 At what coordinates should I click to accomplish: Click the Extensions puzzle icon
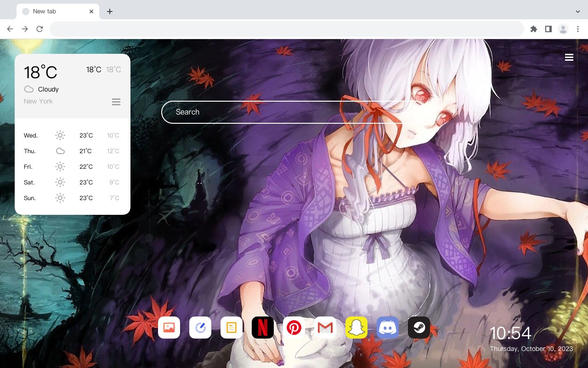(533, 29)
